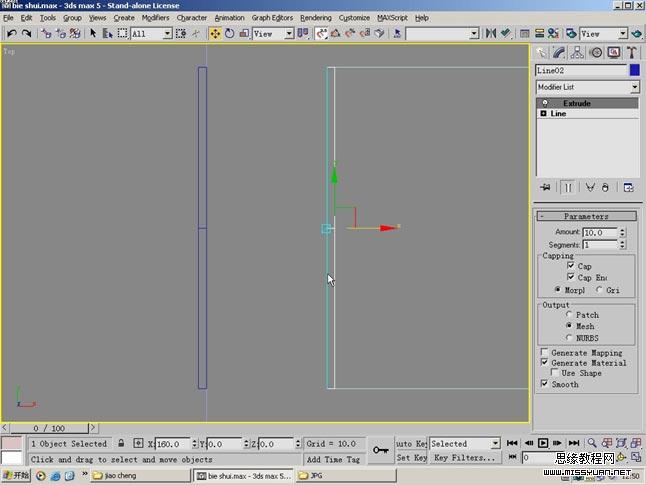Open the Rendering menu
The height and width of the screenshot is (485, 646).
coord(316,18)
